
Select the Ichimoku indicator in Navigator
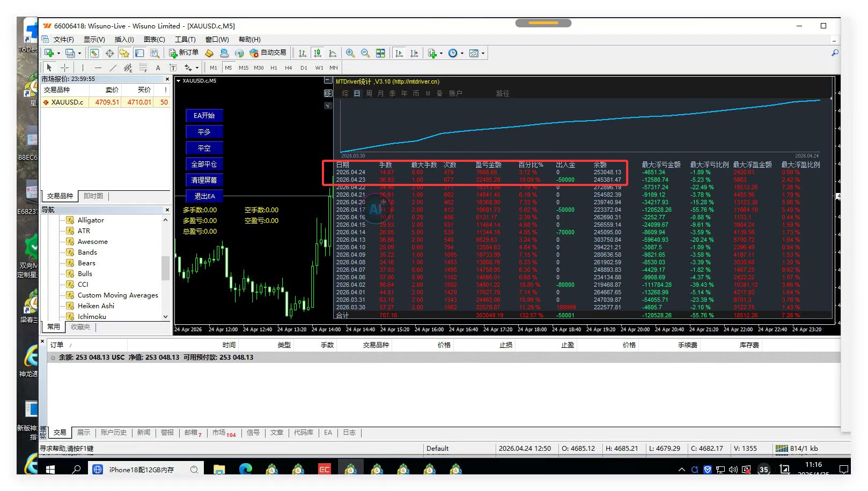(x=92, y=316)
